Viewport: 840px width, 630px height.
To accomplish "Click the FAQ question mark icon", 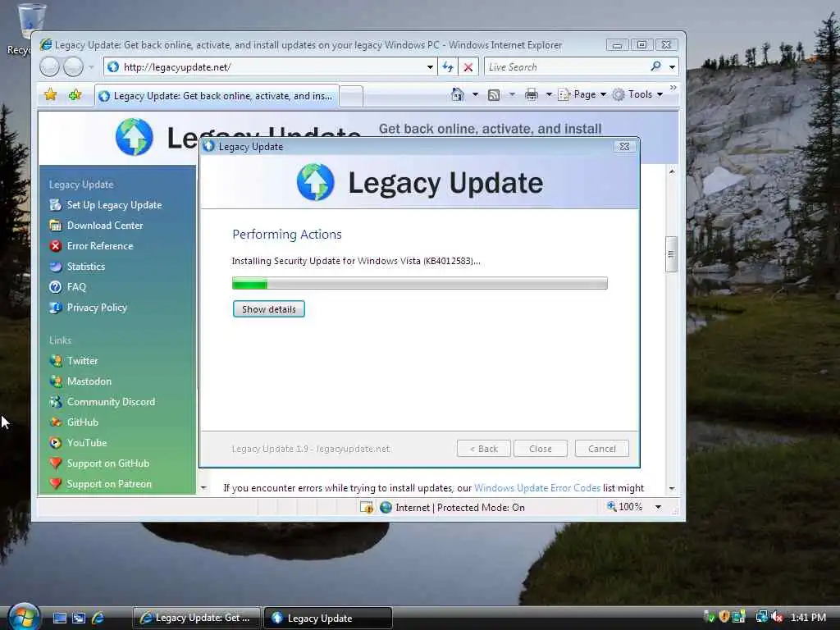I will [x=55, y=287].
